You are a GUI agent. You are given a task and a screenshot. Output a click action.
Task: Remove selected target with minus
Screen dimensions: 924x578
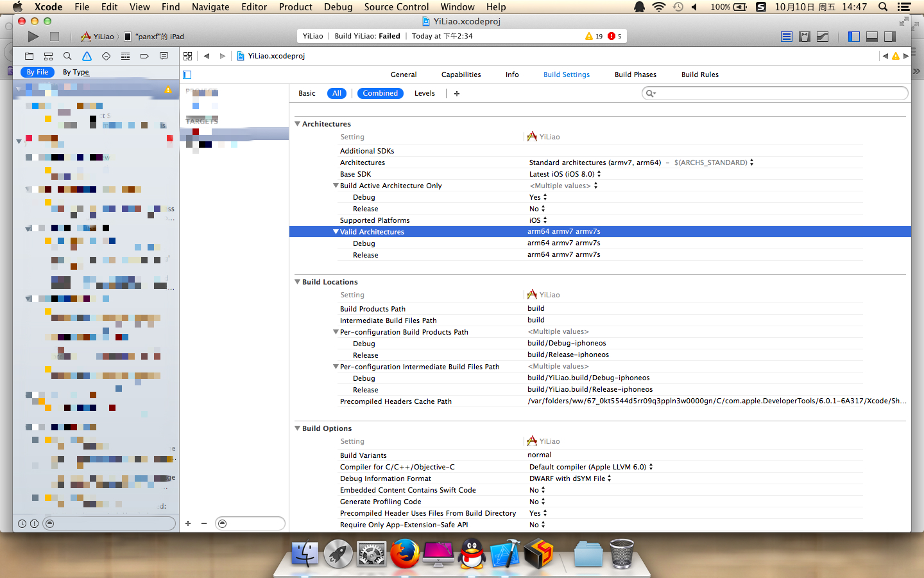(204, 523)
